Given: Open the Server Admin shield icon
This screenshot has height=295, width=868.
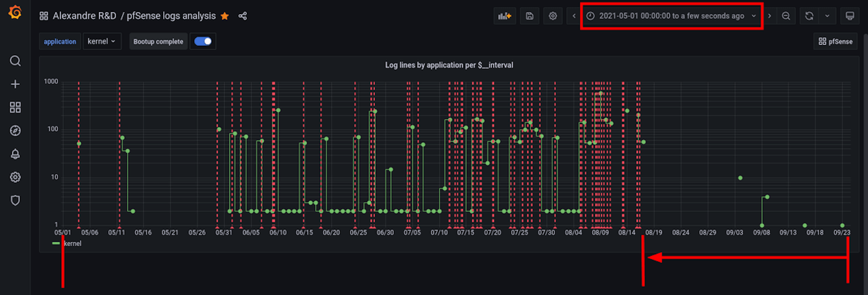Looking at the screenshot, I should point(15,201).
